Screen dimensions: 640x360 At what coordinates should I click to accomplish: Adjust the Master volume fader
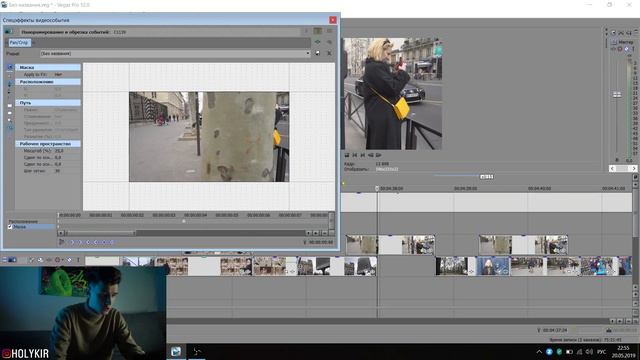tap(617, 95)
